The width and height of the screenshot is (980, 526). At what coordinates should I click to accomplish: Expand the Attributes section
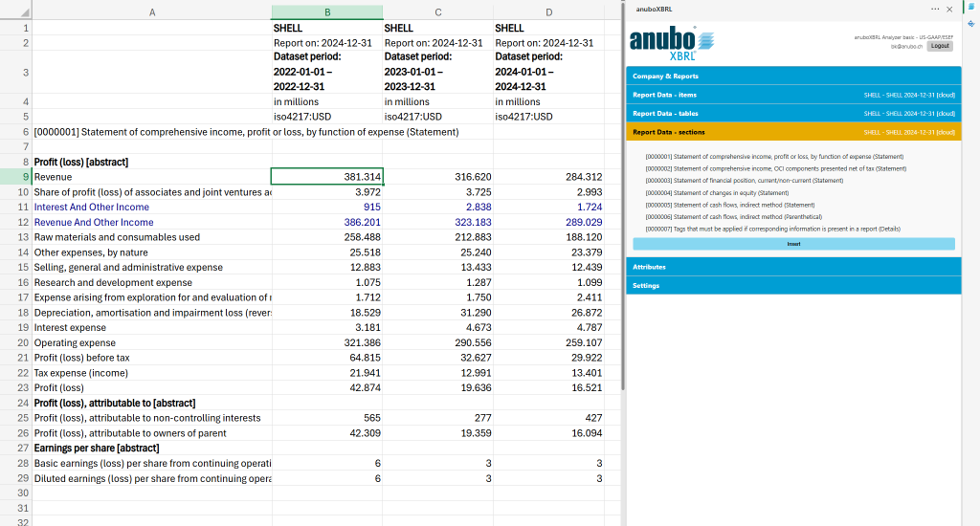tap(793, 267)
